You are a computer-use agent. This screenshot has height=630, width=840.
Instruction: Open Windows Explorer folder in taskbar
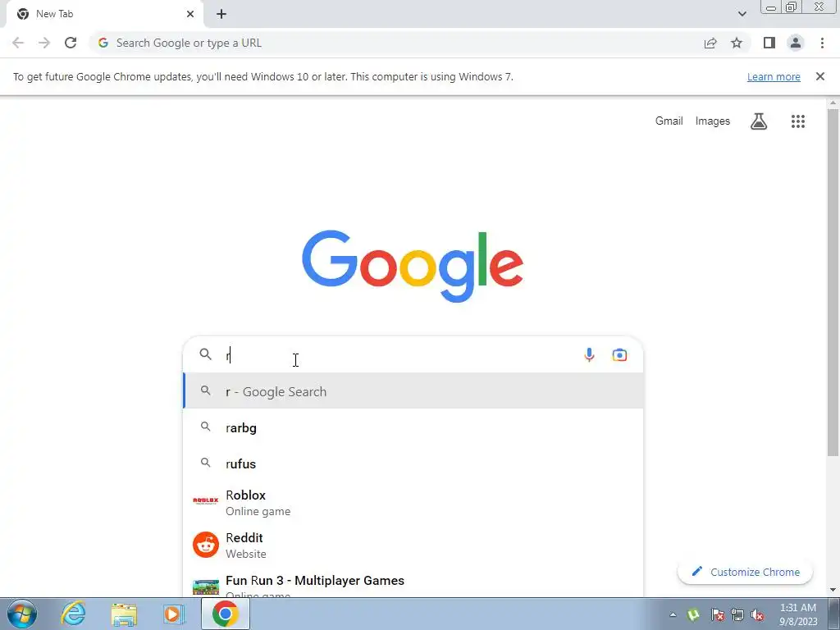coord(124,614)
